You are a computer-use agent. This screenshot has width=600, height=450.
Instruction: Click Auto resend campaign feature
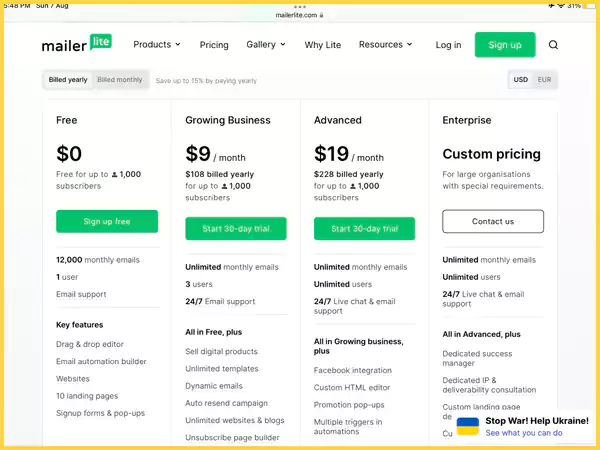(227, 403)
